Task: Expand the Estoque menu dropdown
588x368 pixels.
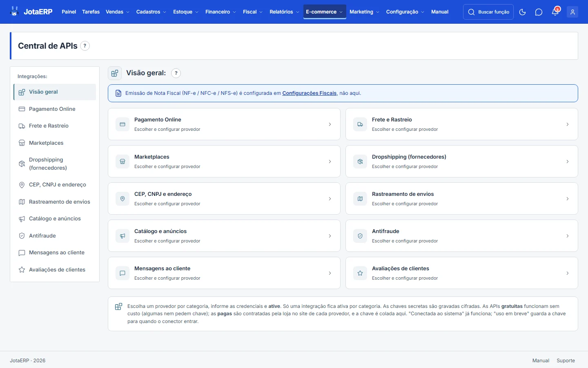Action: (x=186, y=12)
